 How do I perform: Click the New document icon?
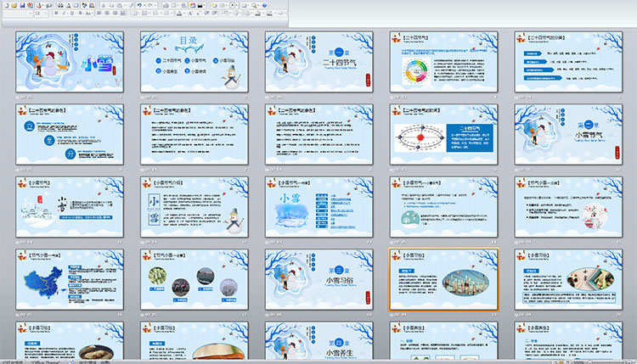tap(7, 5)
